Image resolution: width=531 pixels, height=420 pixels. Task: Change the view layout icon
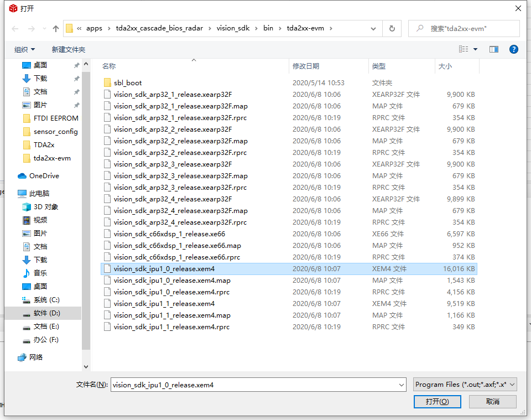pyautogui.click(x=464, y=49)
